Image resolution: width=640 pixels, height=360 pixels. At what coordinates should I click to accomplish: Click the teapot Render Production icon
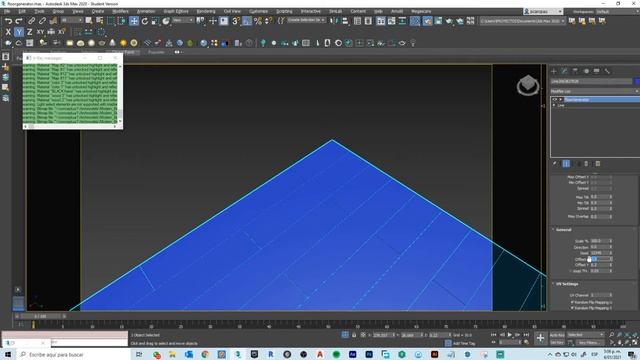click(x=449, y=21)
